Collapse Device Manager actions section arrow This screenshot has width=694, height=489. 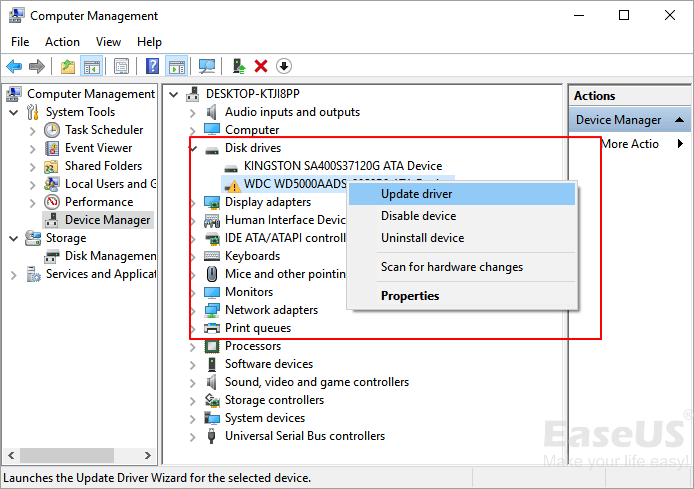click(681, 120)
